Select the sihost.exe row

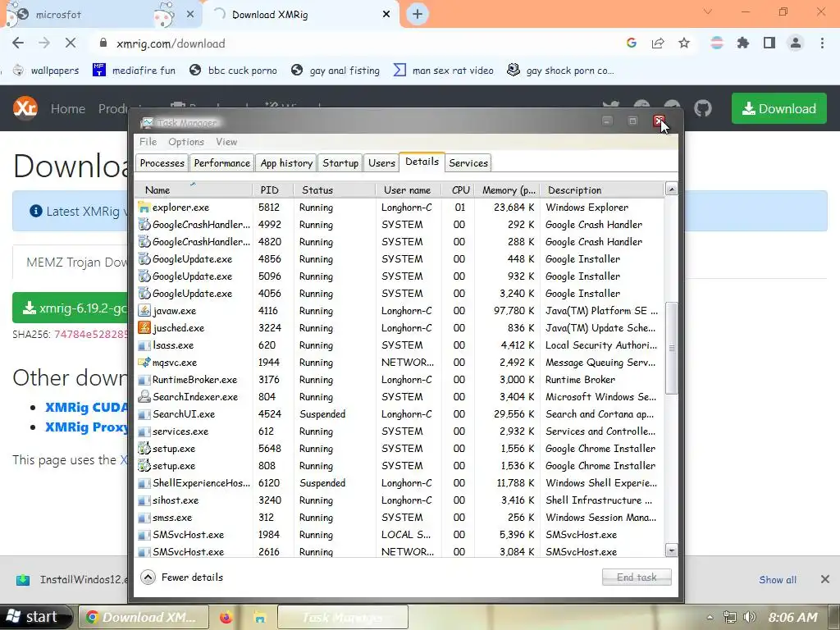pos(399,500)
